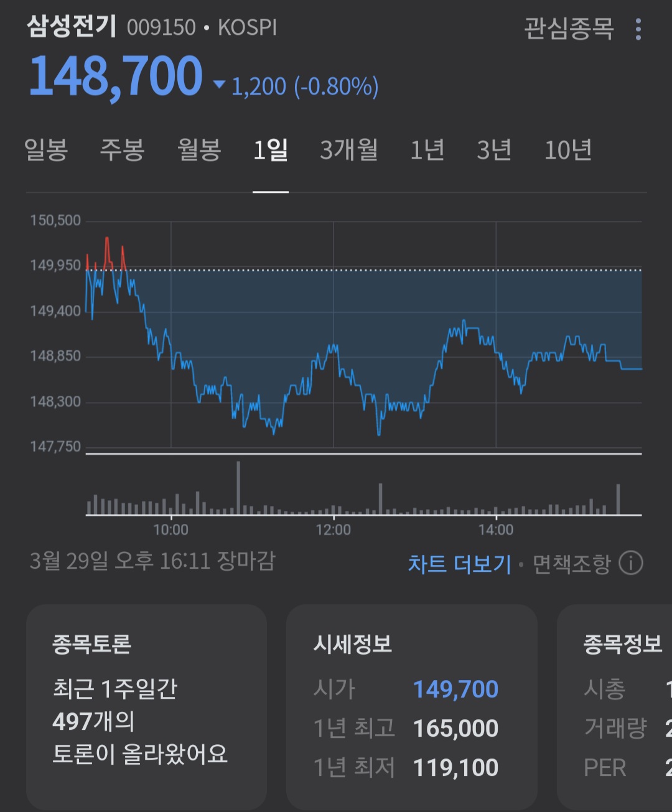
Task: Tap the 삼성전기 stock name
Action: point(72,27)
